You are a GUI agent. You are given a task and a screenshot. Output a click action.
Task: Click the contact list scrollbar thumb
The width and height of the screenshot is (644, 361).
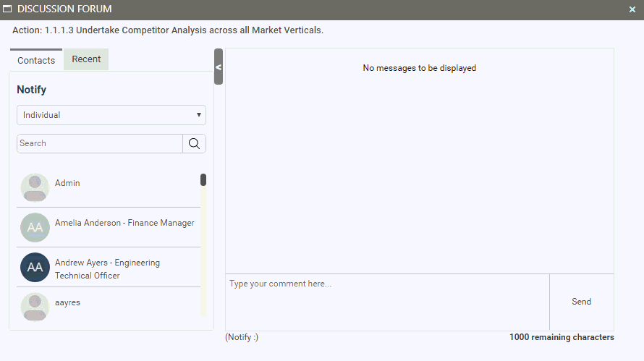pyautogui.click(x=203, y=180)
